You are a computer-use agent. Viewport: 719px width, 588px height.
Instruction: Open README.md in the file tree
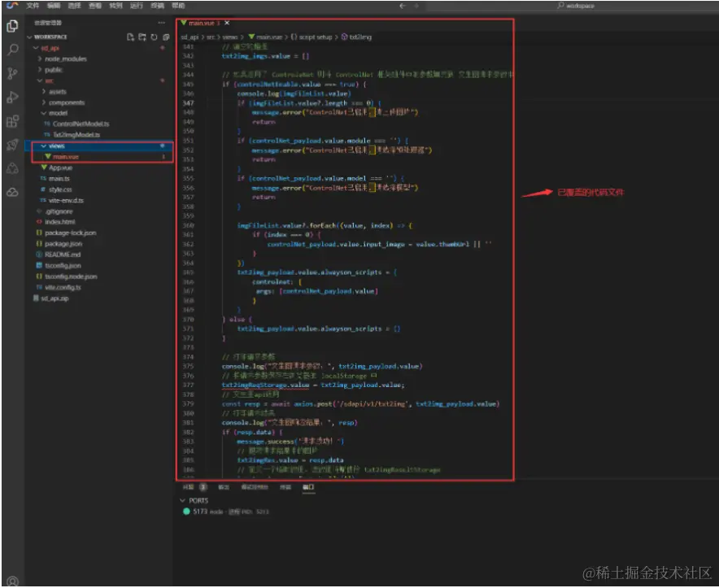pos(63,255)
